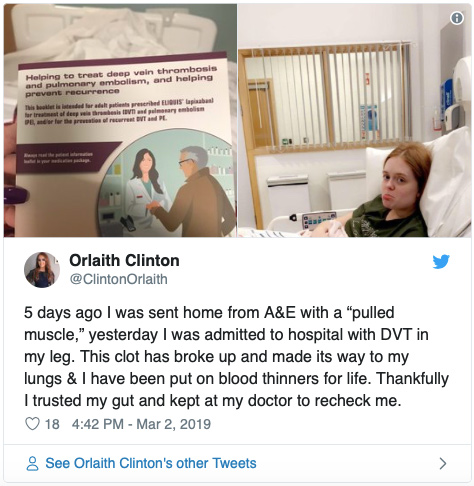Open Orlaith Clinton's profile avatar
Screen dimensions: 474x486
click(42, 270)
